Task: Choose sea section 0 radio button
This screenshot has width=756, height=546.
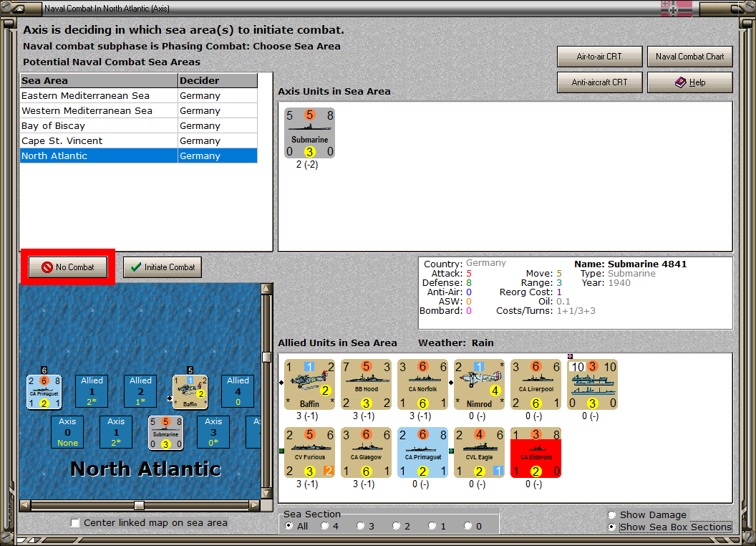Action: pyautogui.click(x=467, y=526)
